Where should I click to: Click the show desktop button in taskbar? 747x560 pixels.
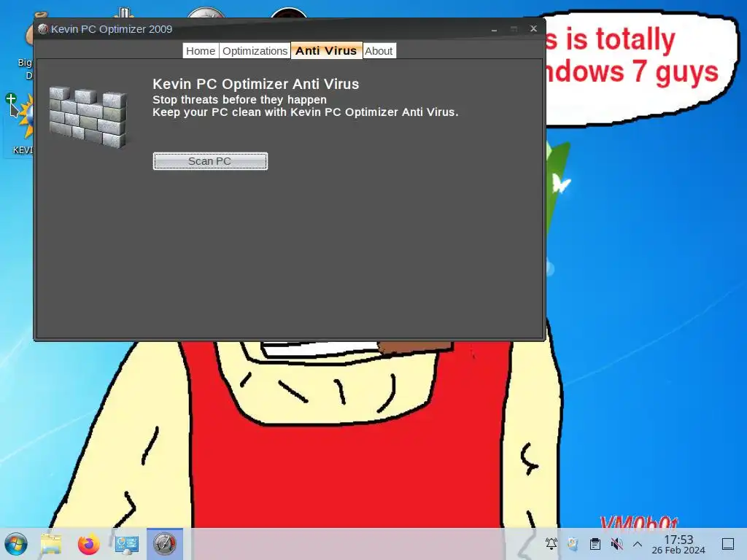728,544
